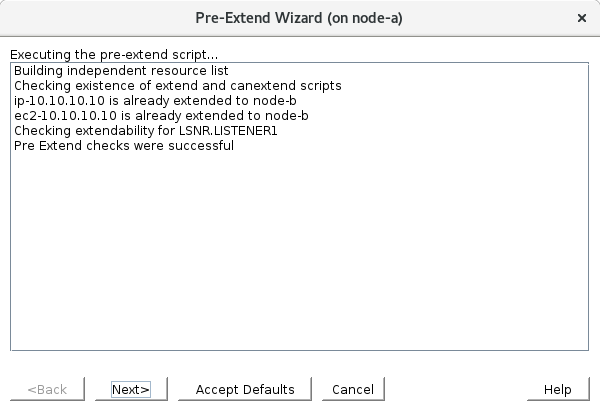Click the Next> button
The width and height of the screenshot is (600, 411).
pyautogui.click(x=130, y=389)
